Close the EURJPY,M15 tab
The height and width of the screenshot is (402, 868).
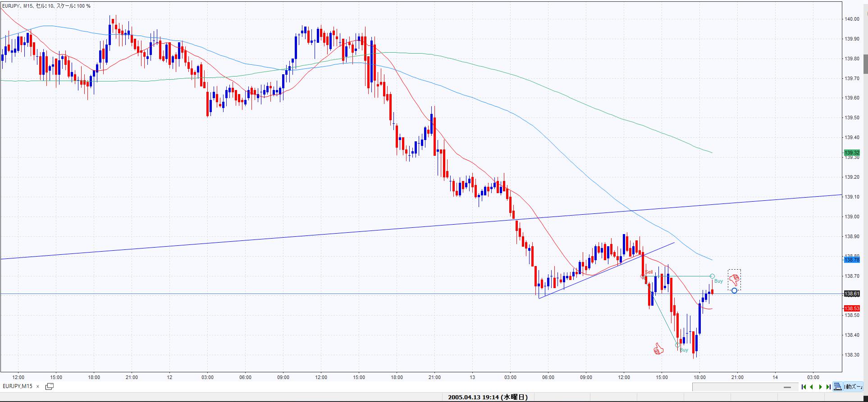point(38,386)
